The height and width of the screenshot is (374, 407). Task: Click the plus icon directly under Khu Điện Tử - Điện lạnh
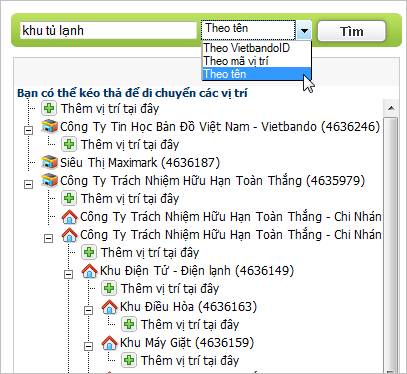[x=109, y=288]
